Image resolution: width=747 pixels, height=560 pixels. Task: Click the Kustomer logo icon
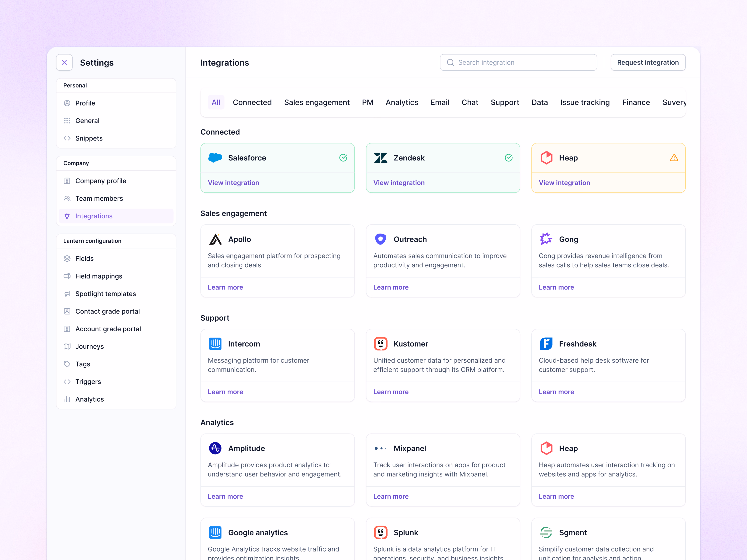(x=381, y=344)
